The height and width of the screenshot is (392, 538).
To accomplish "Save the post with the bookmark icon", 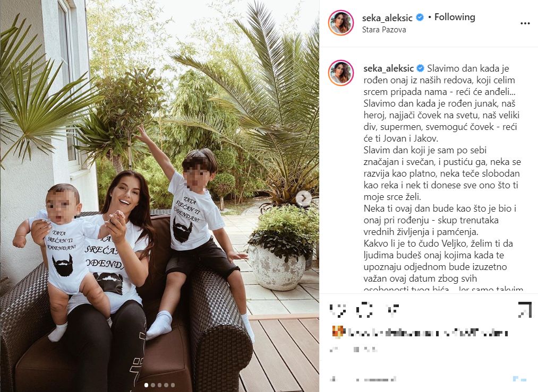I will pos(524,310).
